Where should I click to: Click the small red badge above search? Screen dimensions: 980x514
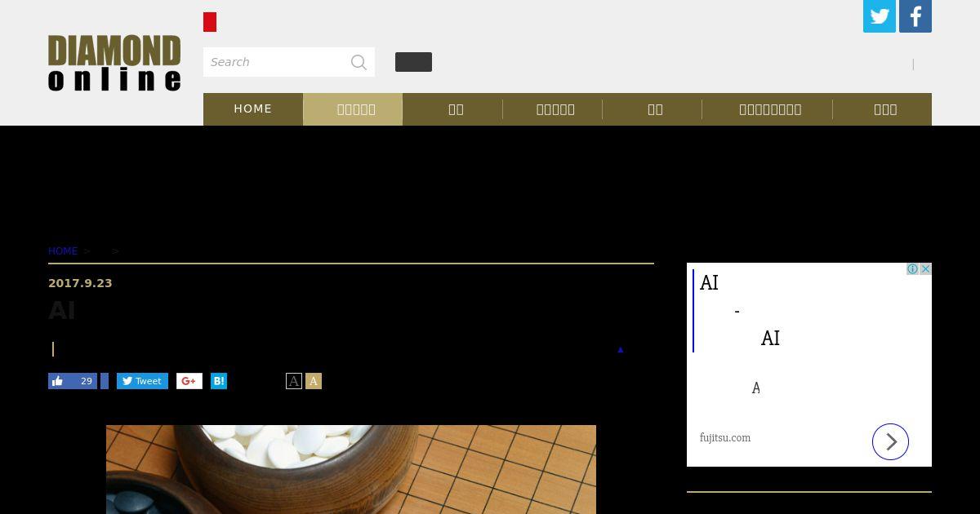pos(210,22)
